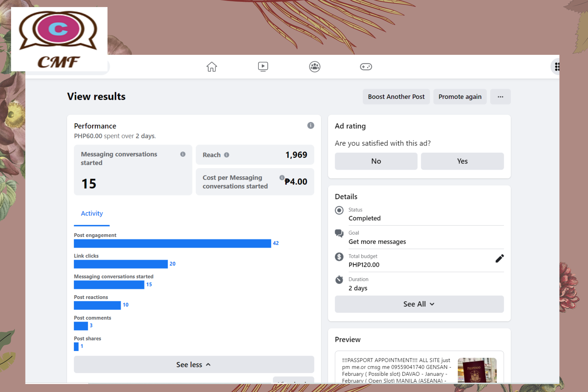Open the three-dot more options menu
The image size is (588, 392).
coord(500,97)
